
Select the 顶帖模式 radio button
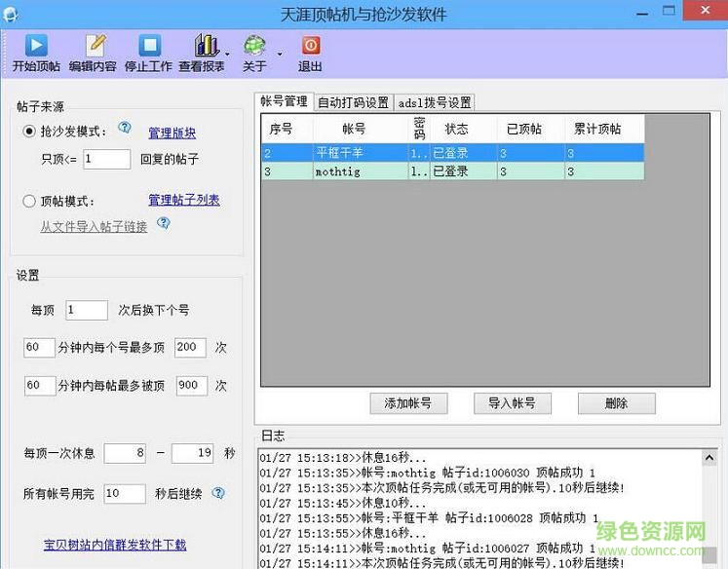pos(29,202)
